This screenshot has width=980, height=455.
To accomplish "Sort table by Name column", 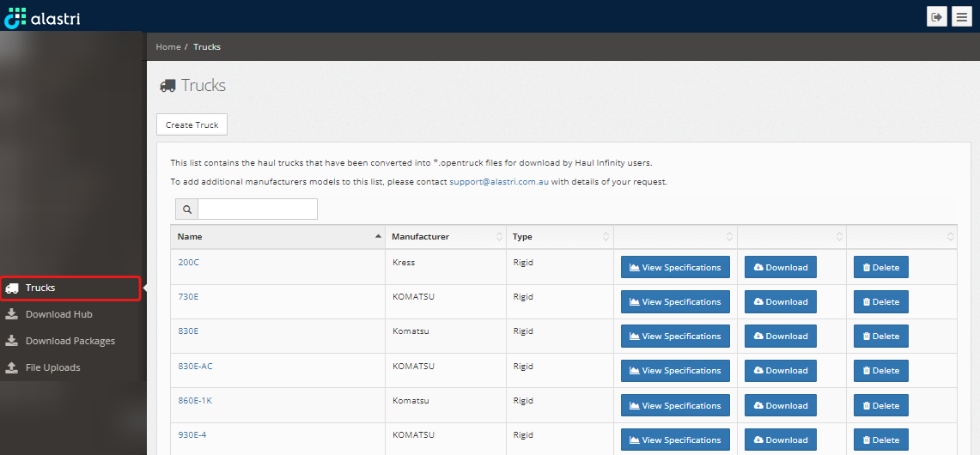I will point(277,237).
